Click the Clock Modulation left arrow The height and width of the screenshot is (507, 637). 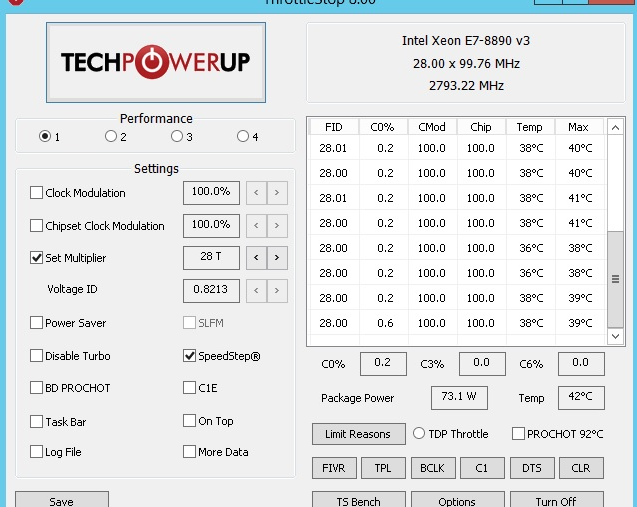(256, 193)
